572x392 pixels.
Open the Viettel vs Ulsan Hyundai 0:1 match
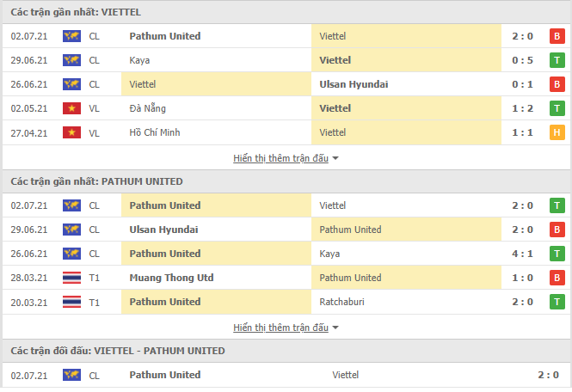[286, 84]
